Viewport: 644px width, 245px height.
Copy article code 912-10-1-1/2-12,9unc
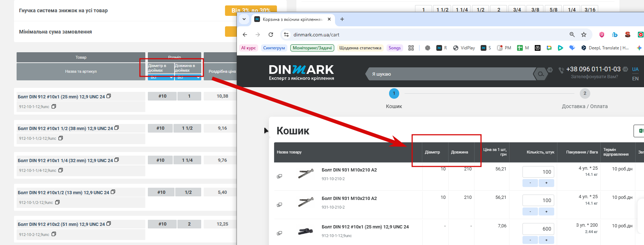tap(61, 138)
